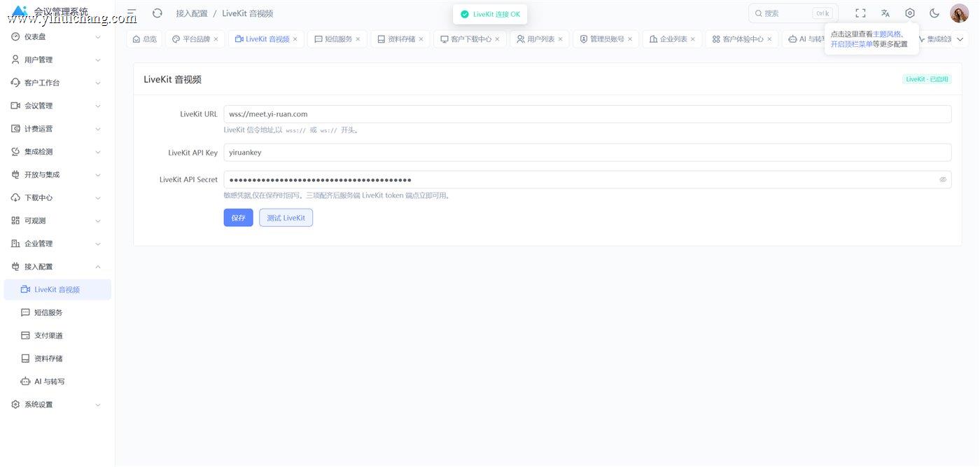Reveal the LiveKit API Secret with the eye icon
Image resolution: width=980 pixels, height=467 pixels.
tap(943, 180)
